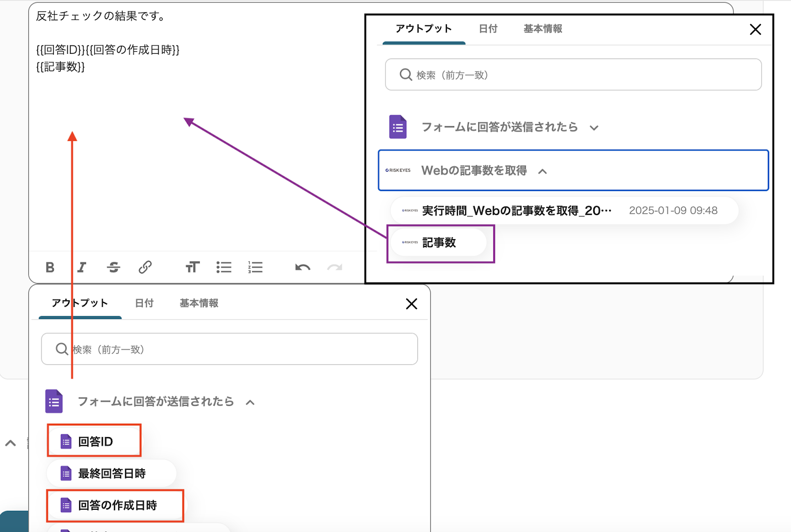The height and width of the screenshot is (532, 791).
Task: Insert the 回答ID output value
Action: pos(95,441)
